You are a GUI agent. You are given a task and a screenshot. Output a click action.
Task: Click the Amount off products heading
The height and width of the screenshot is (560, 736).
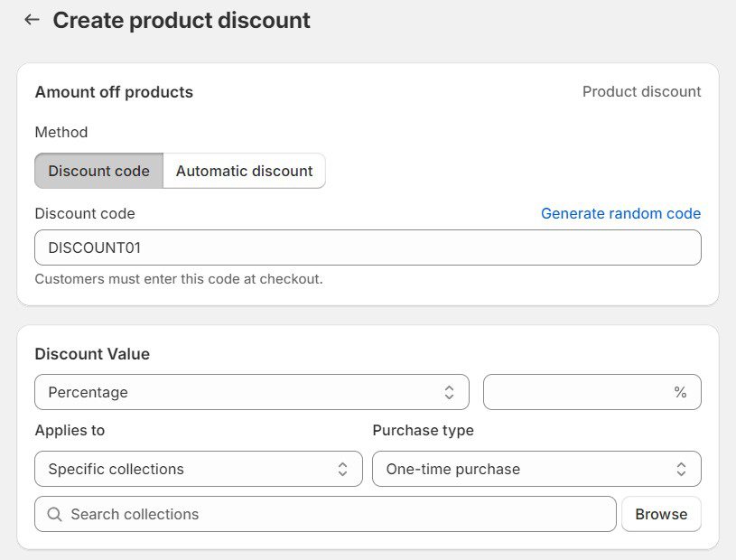pyautogui.click(x=114, y=92)
